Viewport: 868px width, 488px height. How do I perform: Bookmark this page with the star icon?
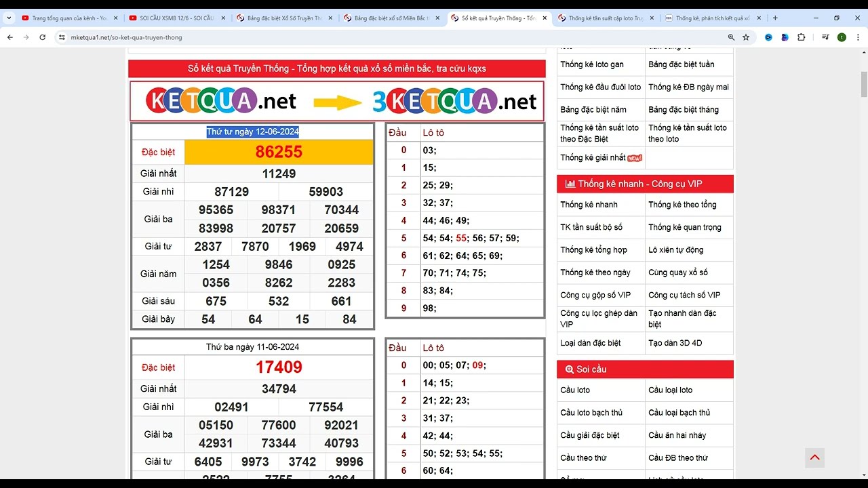tap(746, 37)
